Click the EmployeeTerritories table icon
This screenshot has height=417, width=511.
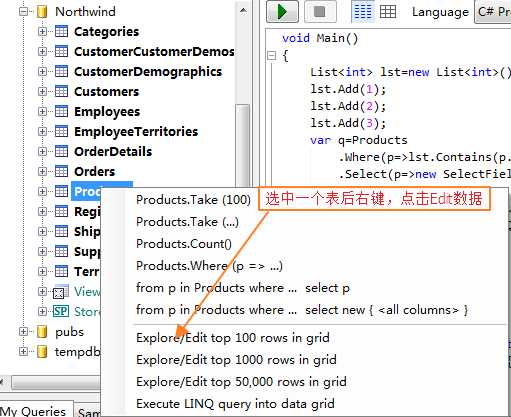click(x=61, y=131)
